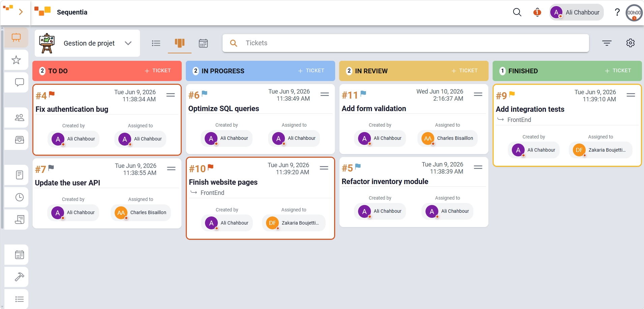Open ticket titled Add integration tests

[530, 109]
